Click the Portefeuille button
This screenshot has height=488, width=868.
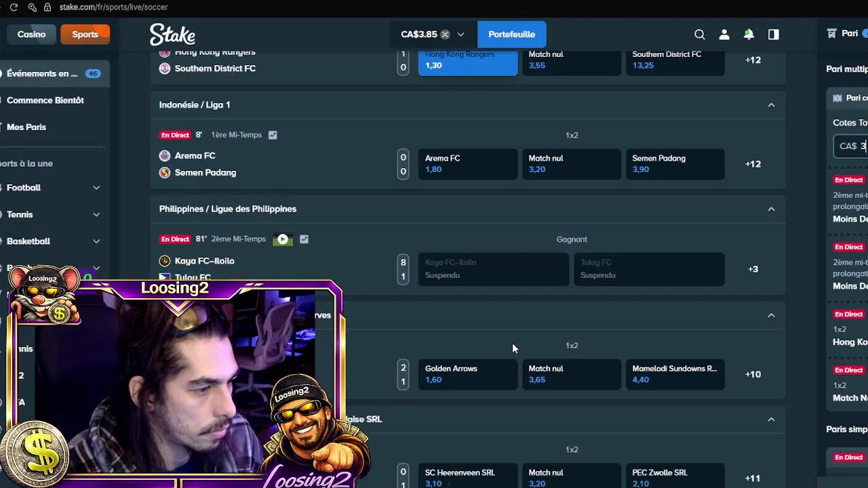pyautogui.click(x=511, y=35)
